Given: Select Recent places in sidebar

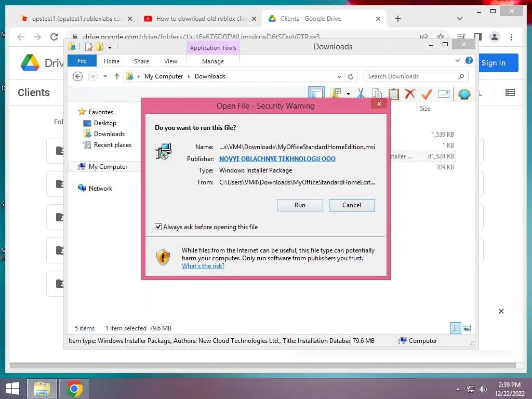Looking at the screenshot, I should 112,144.
